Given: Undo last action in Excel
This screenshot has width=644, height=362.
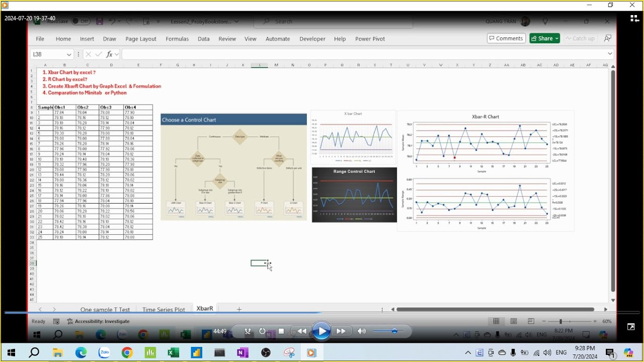Looking at the screenshot, I should [112, 21].
